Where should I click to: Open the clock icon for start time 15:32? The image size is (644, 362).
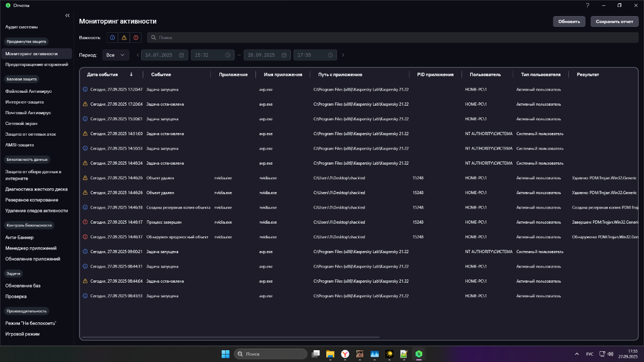click(228, 55)
